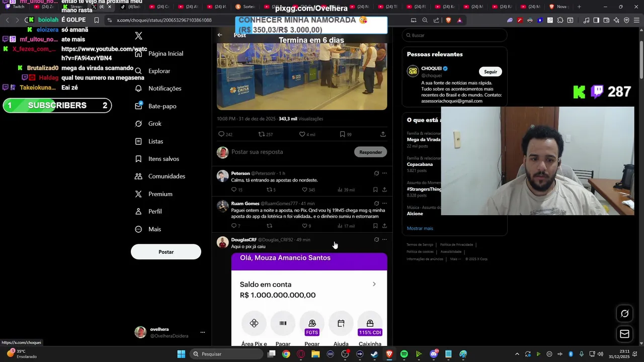
Task: Open Itens salvos bookmarks
Action: pyautogui.click(x=157, y=159)
